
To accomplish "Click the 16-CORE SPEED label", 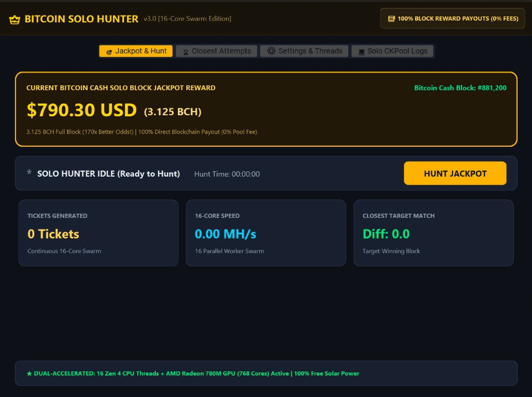I will point(217,216).
